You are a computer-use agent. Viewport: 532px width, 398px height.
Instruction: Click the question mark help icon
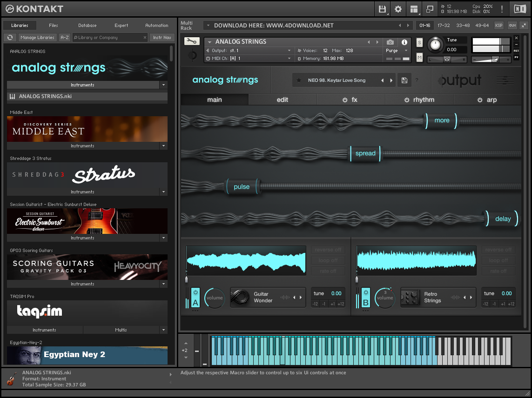[x=417, y=80]
